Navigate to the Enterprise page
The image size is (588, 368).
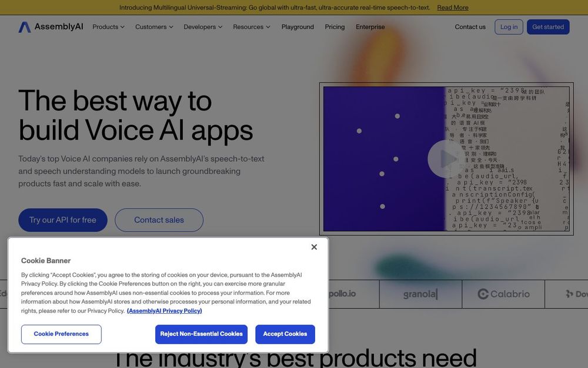pyautogui.click(x=370, y=26)
